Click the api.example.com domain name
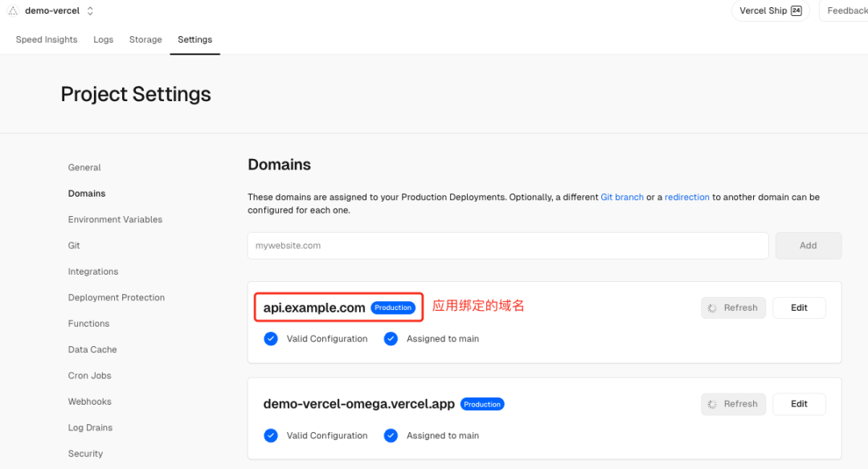868x469 pixels. [314, 308]
